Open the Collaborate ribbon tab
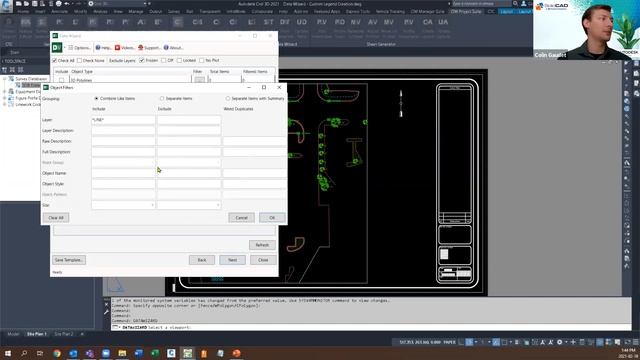 (262, 12)
